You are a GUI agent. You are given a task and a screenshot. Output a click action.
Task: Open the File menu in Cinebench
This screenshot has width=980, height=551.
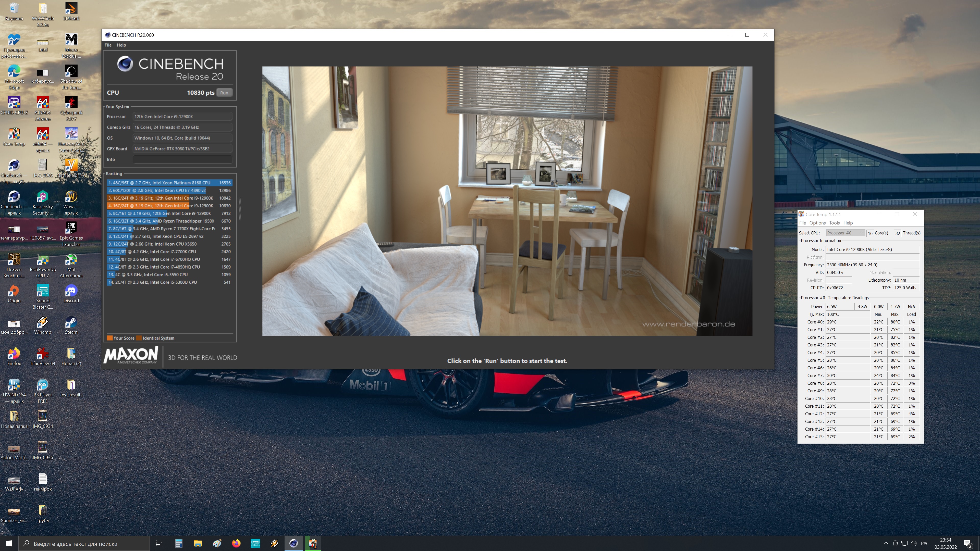coord(108,45)
